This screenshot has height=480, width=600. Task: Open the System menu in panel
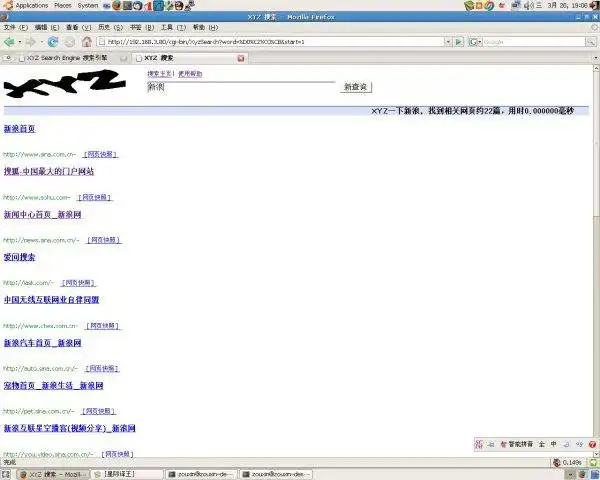pyautogui.click(x=88, y=5)
